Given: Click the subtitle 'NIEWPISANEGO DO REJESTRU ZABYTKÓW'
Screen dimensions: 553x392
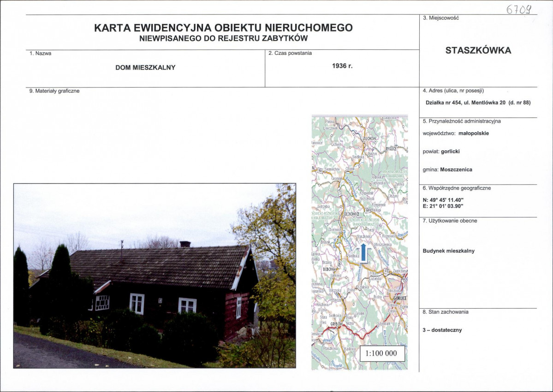Looking at the screenshot, I should pos(223,38).
